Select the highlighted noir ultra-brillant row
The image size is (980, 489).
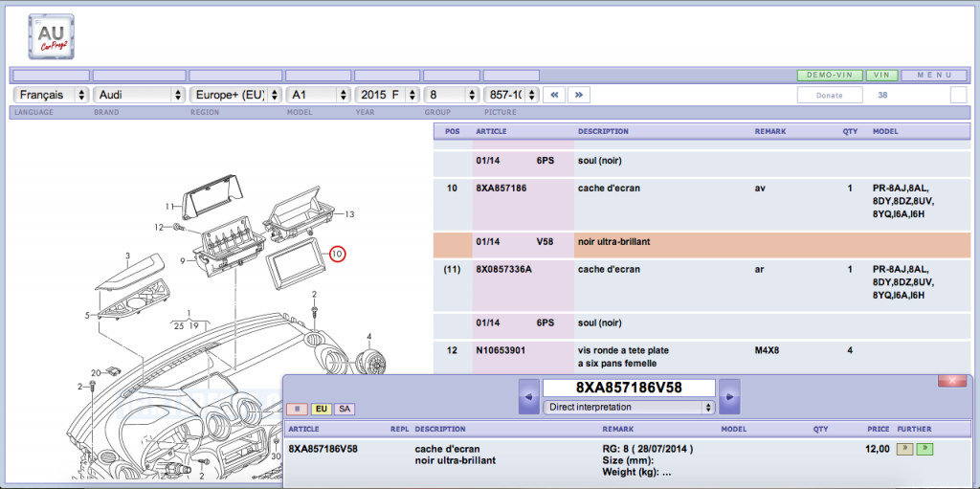tap(702, 245)
